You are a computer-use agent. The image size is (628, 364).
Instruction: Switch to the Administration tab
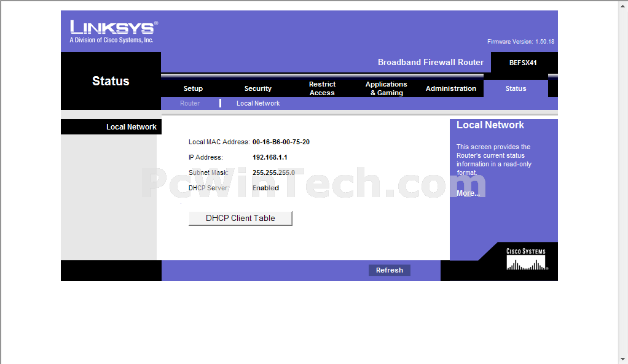click(x=451, y=88)
